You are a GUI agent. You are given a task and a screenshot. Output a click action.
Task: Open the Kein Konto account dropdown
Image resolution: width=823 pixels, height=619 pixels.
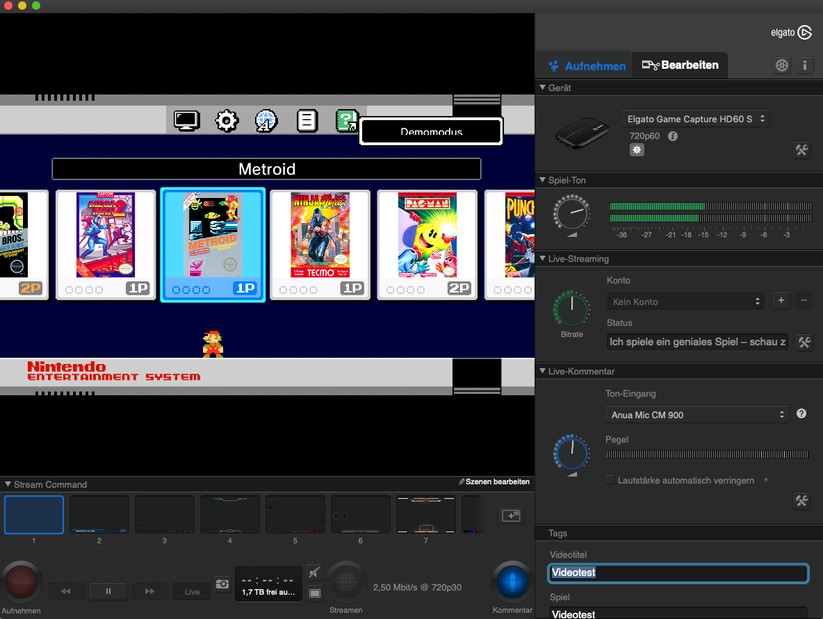[685, 300]
